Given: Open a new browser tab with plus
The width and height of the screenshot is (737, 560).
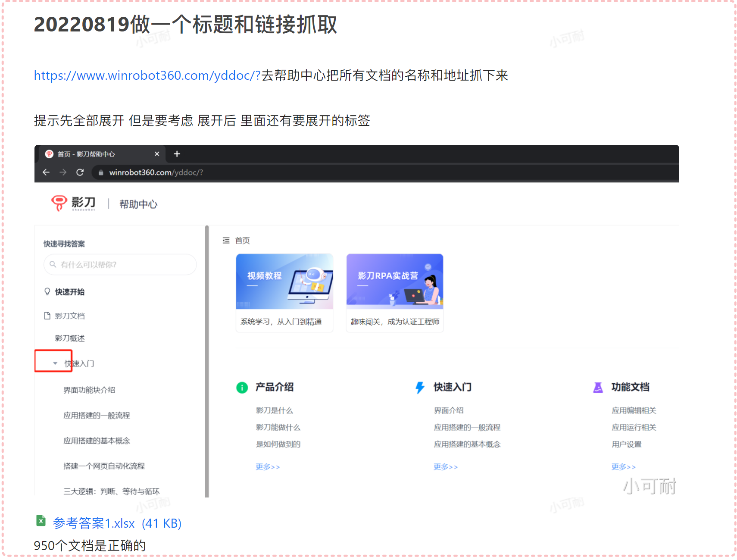Looking at the screenshot, I should 177,154.
